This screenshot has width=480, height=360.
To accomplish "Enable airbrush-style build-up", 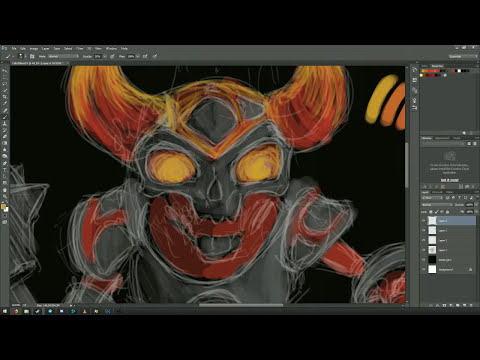I will pos(145,56).
